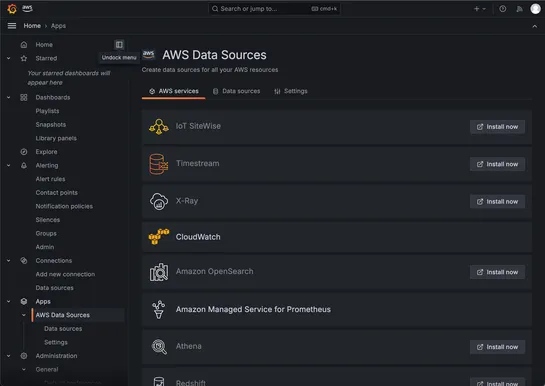Open Contact points in sidebar
This screenshot has width=545, height=386.
57,192
